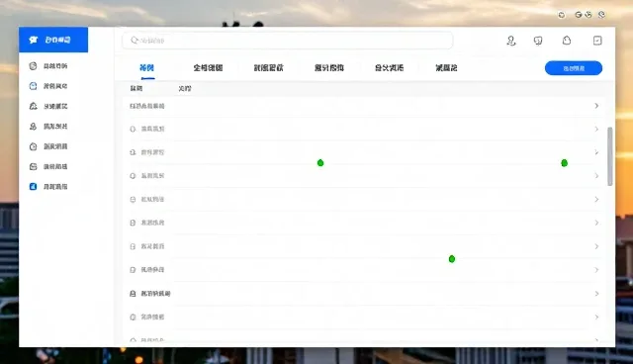Open the sidebar item with the solid blue icon

point(48,186)
